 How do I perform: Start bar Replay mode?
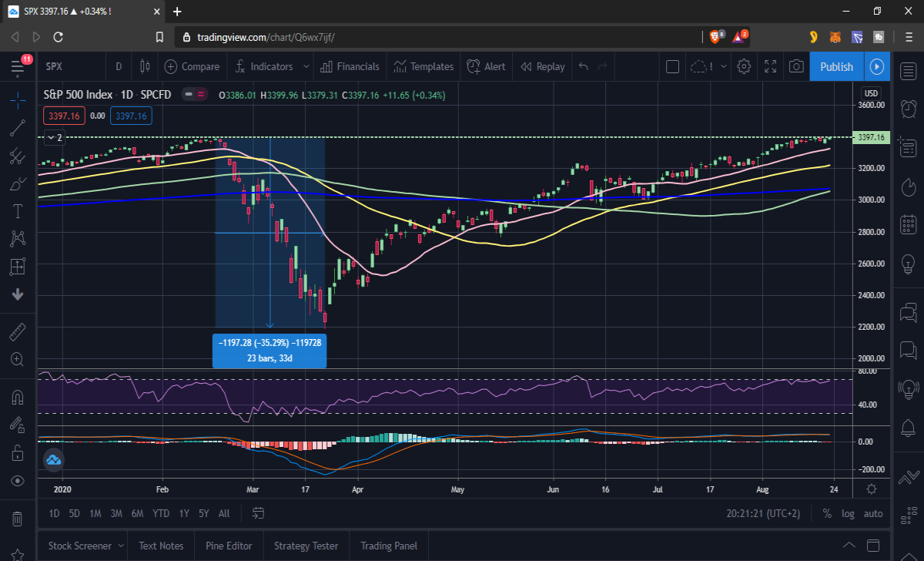[542, 67]
